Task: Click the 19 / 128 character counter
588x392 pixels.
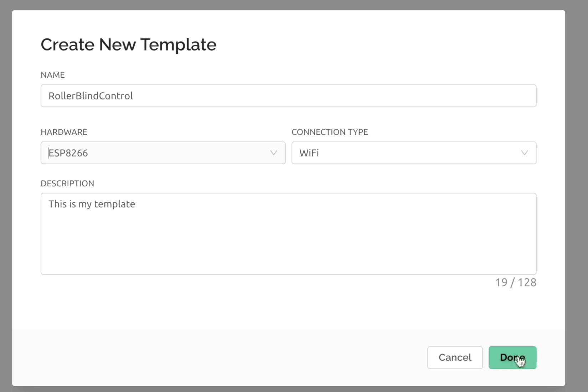Action: point(515,282)
